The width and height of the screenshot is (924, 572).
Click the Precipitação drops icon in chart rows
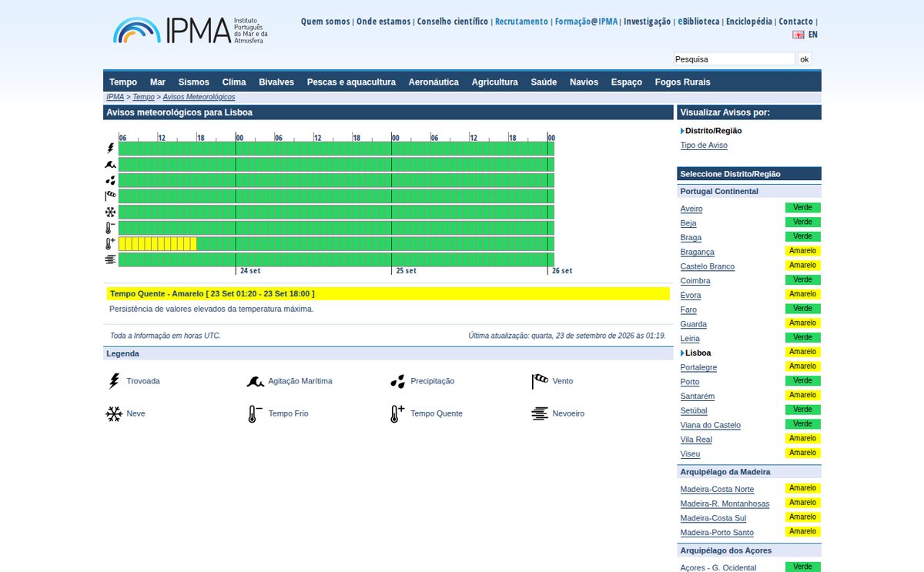pos(111,180)
